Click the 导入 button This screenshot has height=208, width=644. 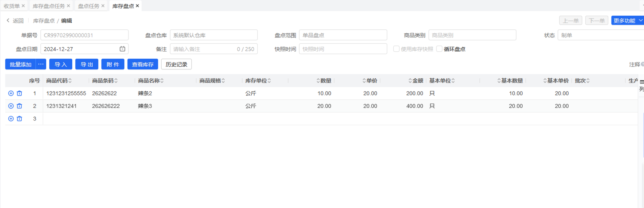61,64
